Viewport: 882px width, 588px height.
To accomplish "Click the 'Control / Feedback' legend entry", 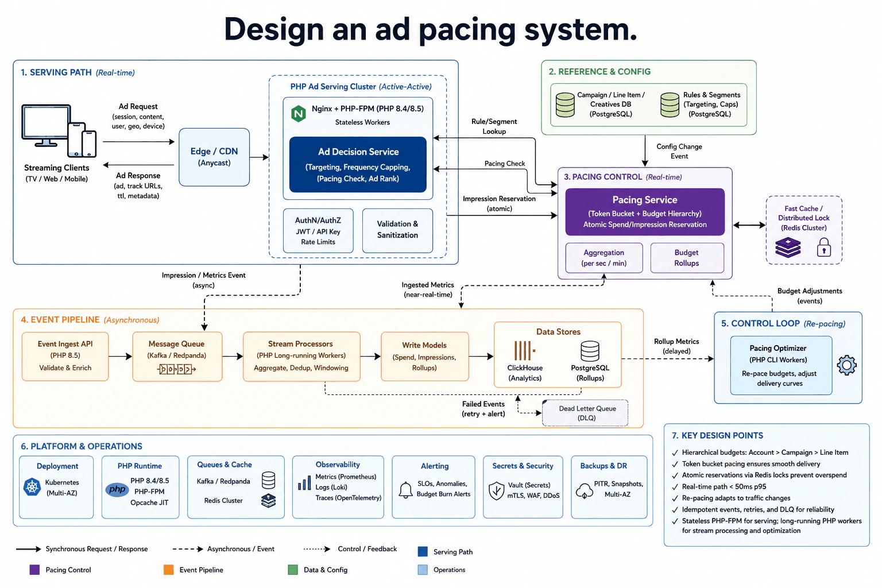I will pos(350,549).
